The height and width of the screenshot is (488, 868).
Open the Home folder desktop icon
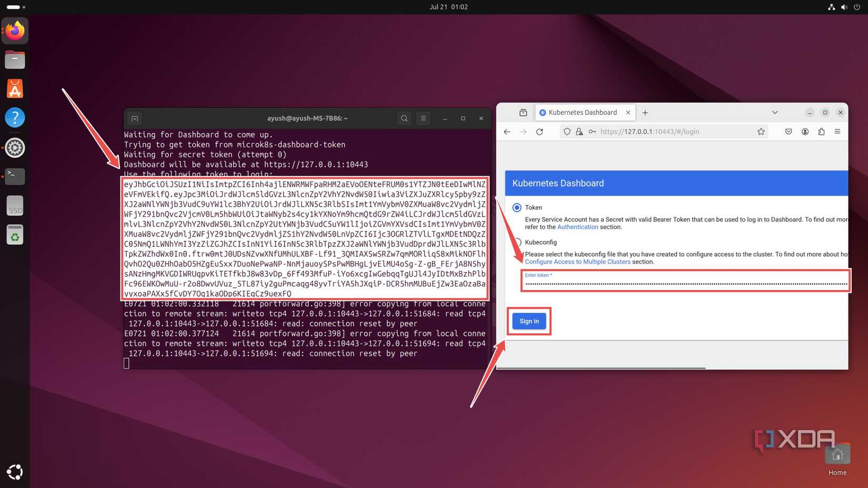pyautogui.click(x=837, y=459)
